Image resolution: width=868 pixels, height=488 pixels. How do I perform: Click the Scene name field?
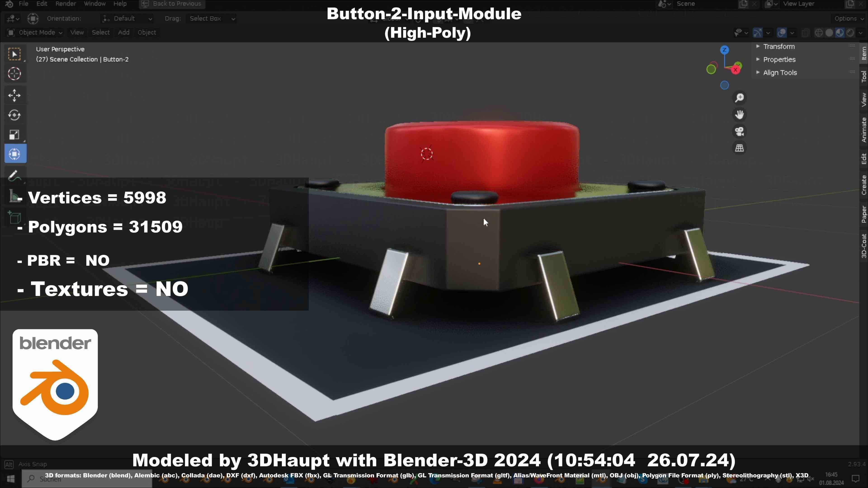click(705, 4)
